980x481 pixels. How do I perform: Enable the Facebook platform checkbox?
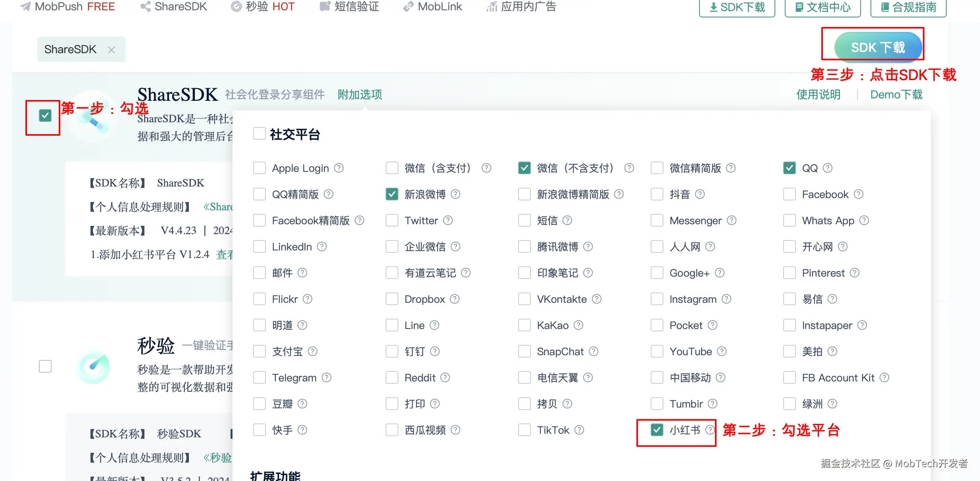(789, 194)
